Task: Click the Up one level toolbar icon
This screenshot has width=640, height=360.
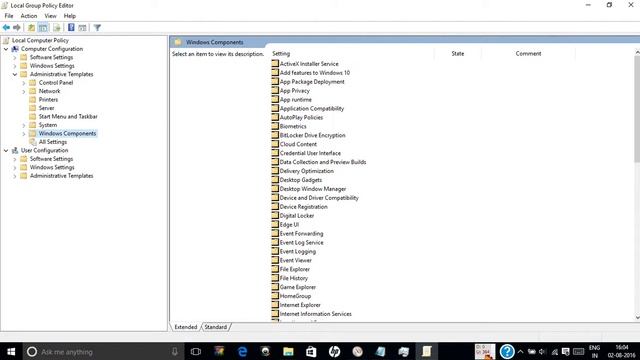Action: 31,28
